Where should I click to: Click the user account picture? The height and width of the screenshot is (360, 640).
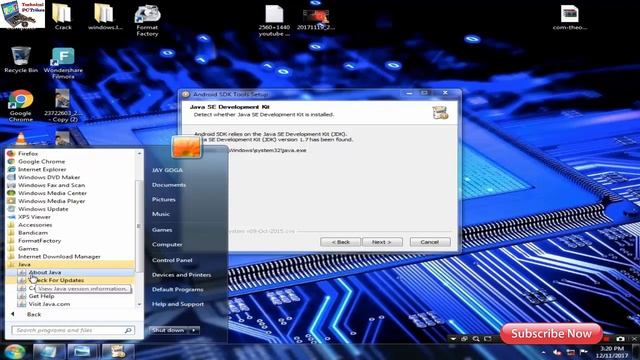pyautogui.click(x=186, y=147)
